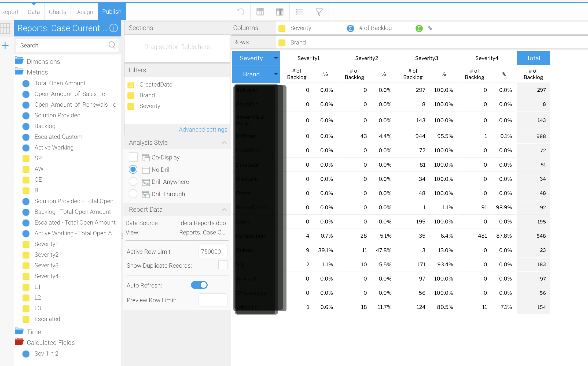Switch to the Data tab
Screen dimensions: 588x366
(34, 12)
